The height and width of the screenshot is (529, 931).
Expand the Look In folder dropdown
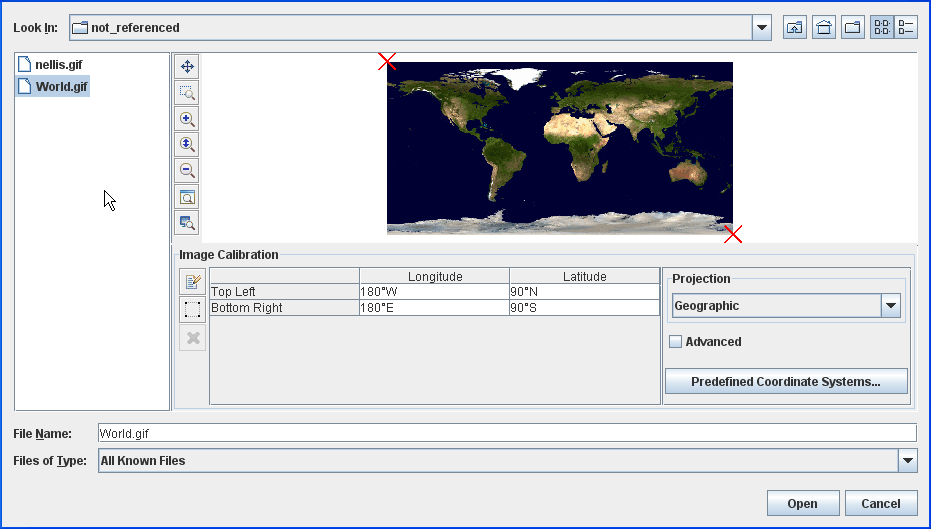[x=762, y=28]
